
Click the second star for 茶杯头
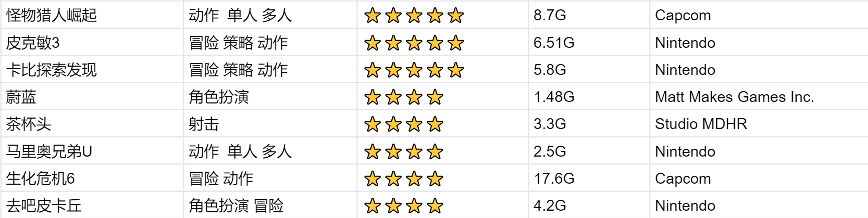click(393, 124)
